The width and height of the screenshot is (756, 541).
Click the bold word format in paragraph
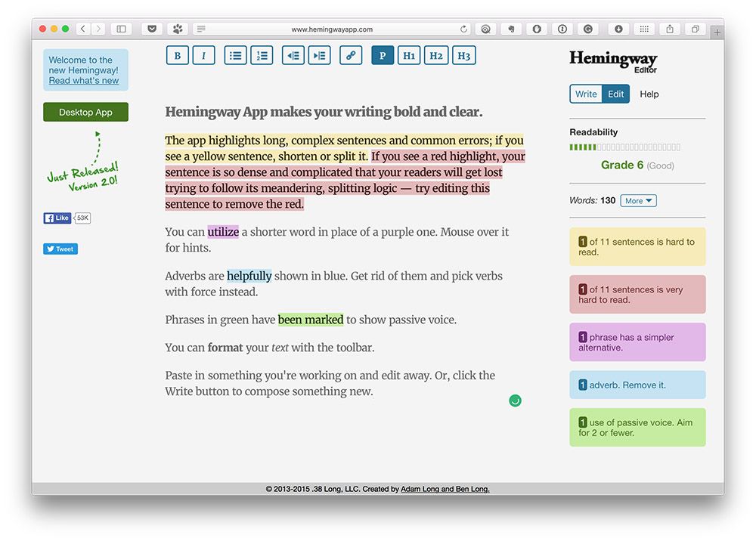225,348
